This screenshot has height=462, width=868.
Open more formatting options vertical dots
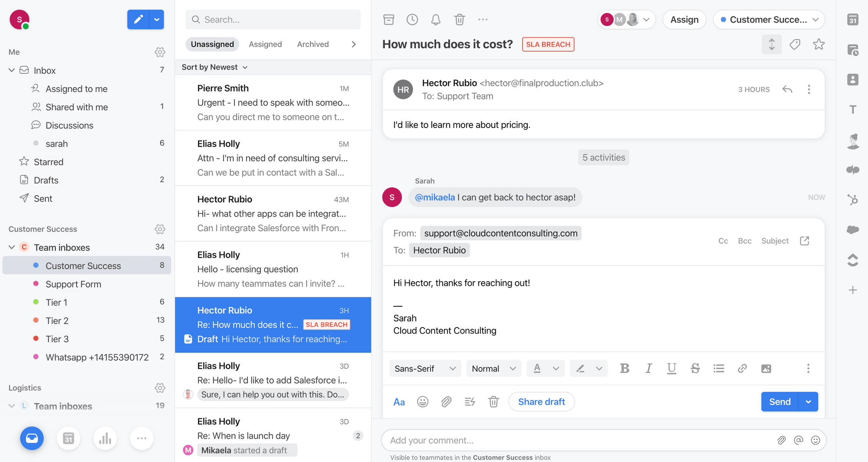tap(808, 368)
